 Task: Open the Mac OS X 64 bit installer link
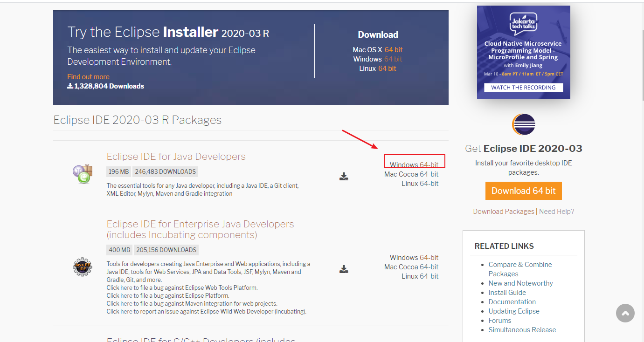[393, 49]
